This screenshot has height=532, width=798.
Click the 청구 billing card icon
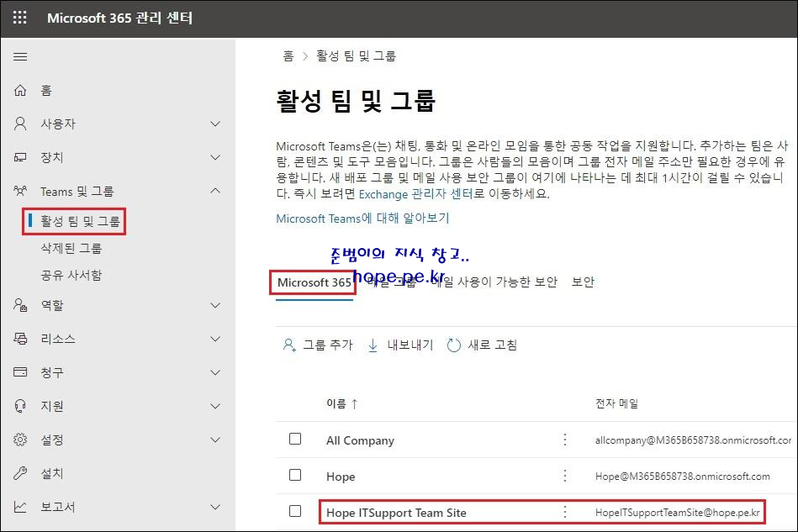coord(20,372)
